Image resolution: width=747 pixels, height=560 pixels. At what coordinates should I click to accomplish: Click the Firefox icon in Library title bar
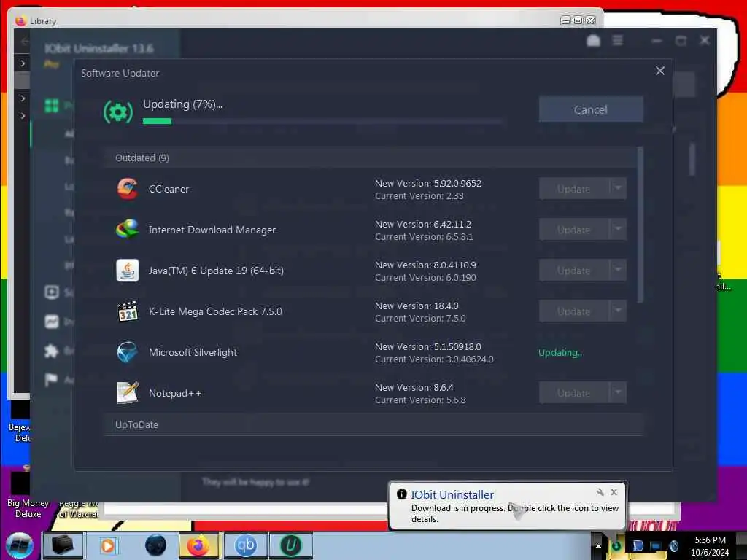[20, 20]
